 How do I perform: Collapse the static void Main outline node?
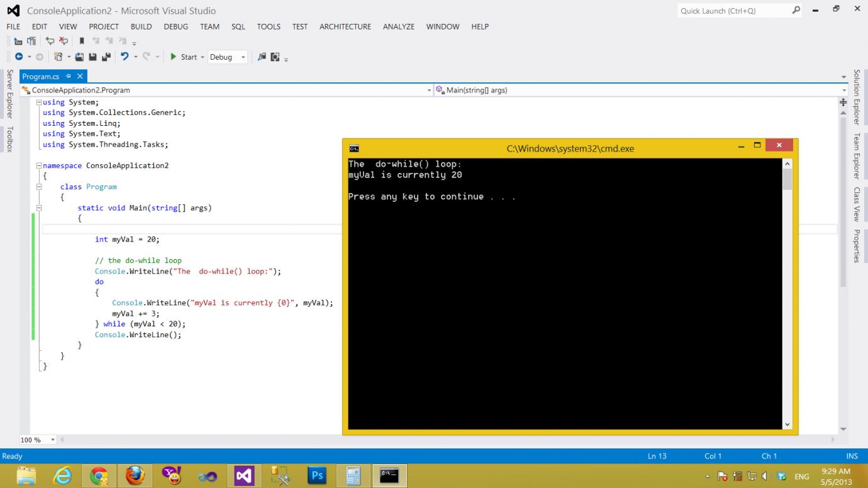tap(39, 208)
